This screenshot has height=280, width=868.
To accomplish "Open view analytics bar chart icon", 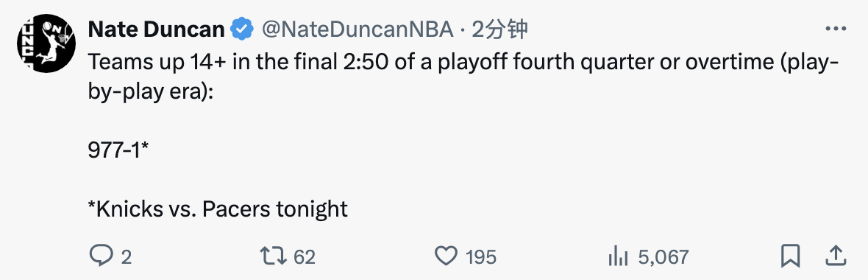I will click(x=618, y=256).
